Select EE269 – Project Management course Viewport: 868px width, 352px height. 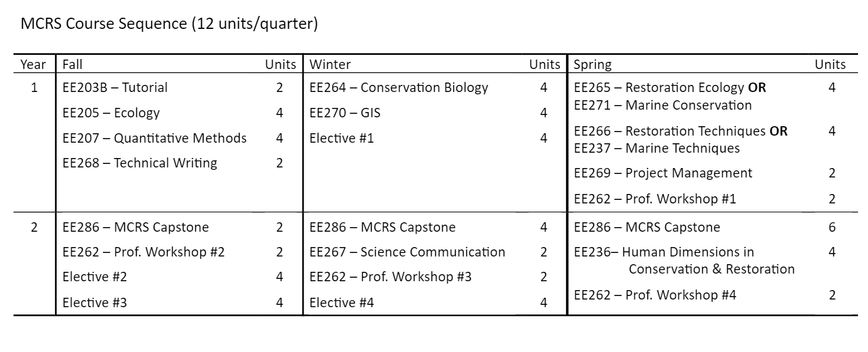coord(663,173)
